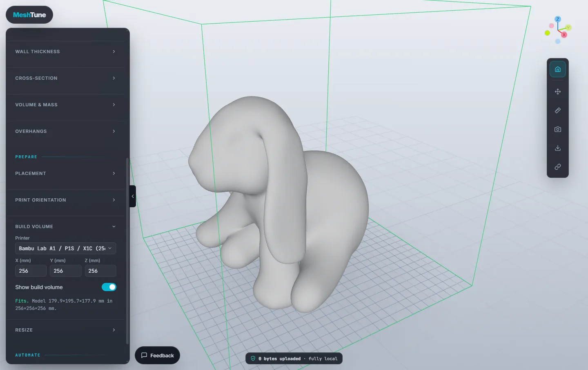Viewport: 588px width, 370px height.
Task: Expand the Print Orientation section
Action: pos(65,200)
